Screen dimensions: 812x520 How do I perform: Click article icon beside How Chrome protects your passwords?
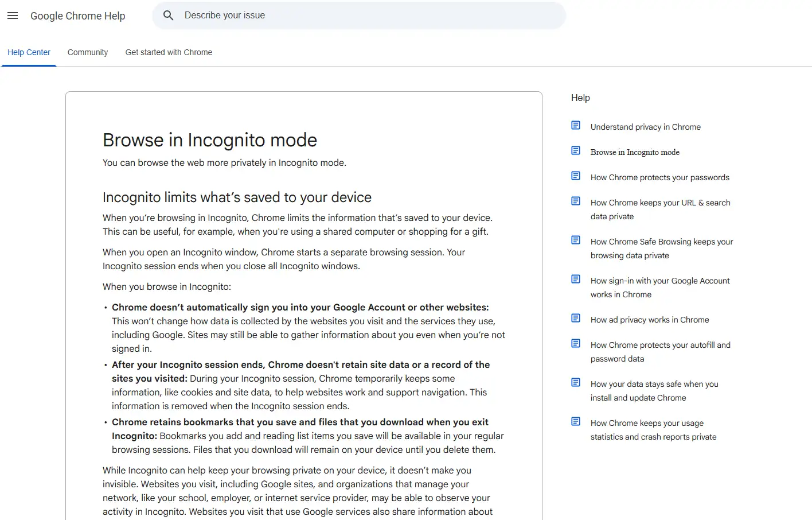click(576, 176)
